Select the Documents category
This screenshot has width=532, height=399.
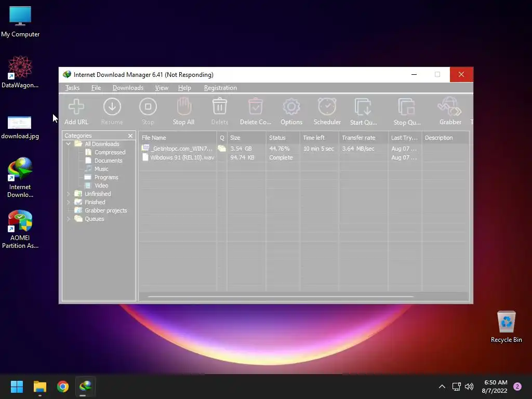tap(108, 161)
